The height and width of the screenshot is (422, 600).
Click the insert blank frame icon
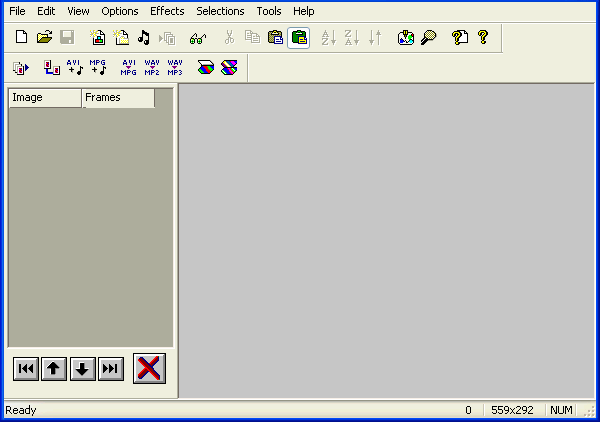point(121,37)
